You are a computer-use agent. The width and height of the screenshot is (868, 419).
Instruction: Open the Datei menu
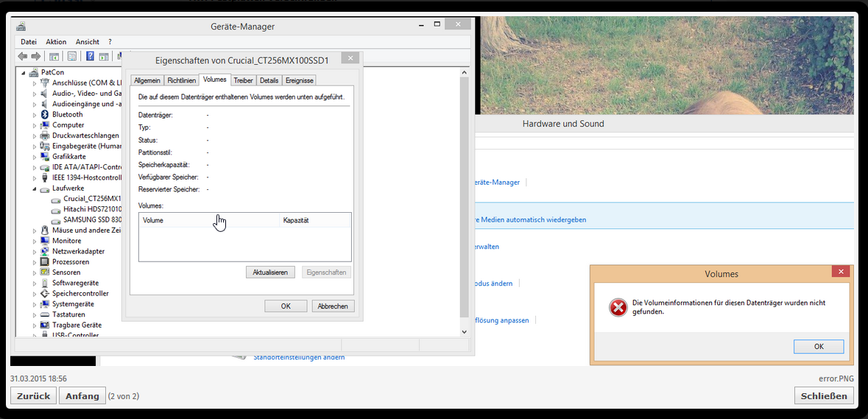pos(29,41)
